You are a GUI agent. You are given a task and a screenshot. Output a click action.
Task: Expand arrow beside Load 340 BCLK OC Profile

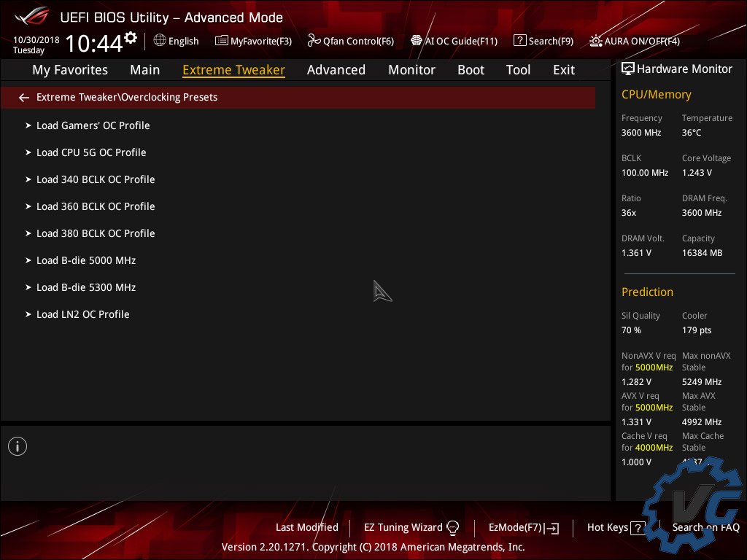coord(28,179)
